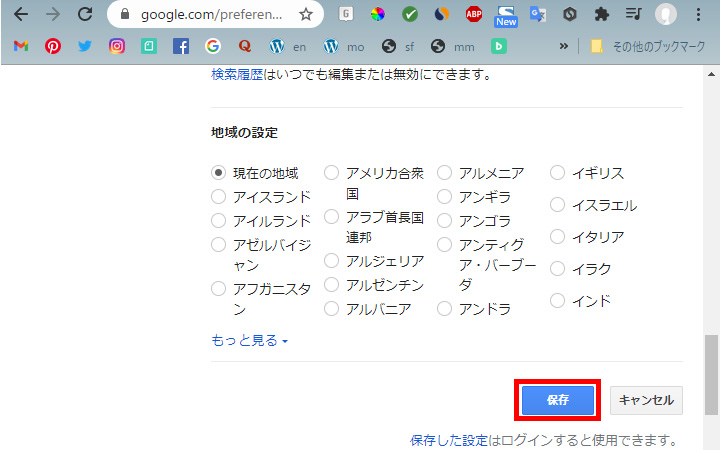720x450 pixels.
Task: Click the キャンセル button
Action: click(646, 400)
